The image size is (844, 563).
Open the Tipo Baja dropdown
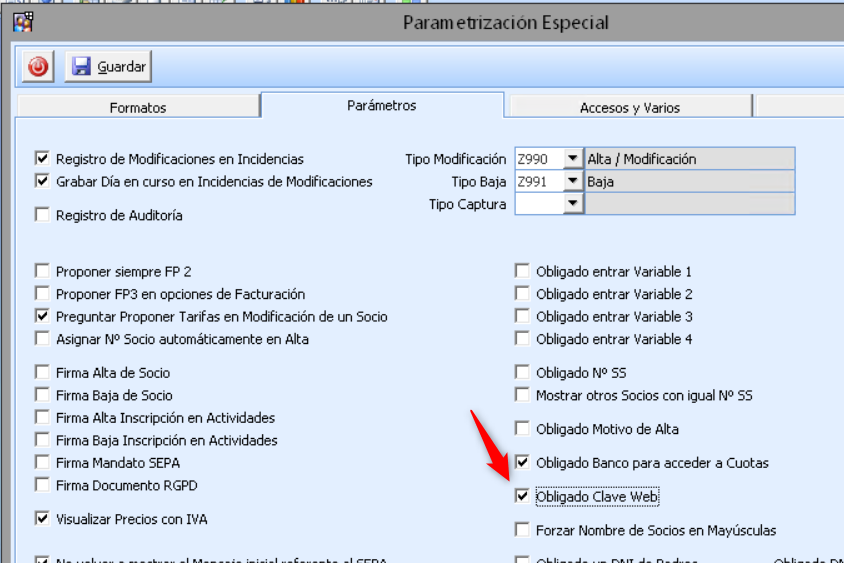pos(572,181)
